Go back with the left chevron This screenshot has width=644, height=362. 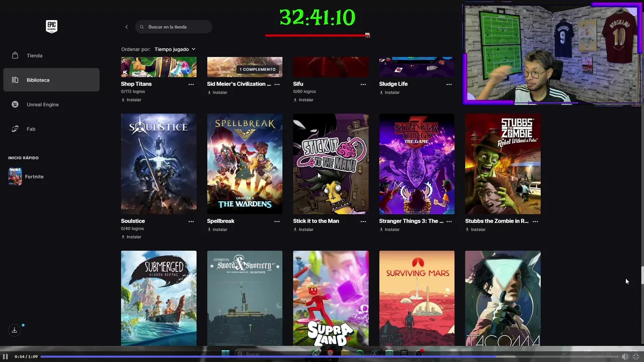(126, 27)
